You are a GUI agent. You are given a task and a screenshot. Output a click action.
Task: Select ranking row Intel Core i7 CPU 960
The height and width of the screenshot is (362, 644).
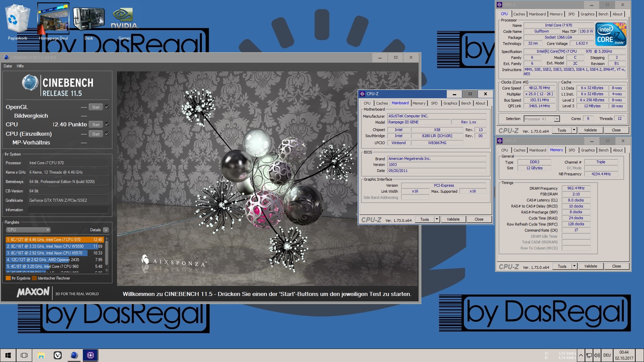click(55, 266)
